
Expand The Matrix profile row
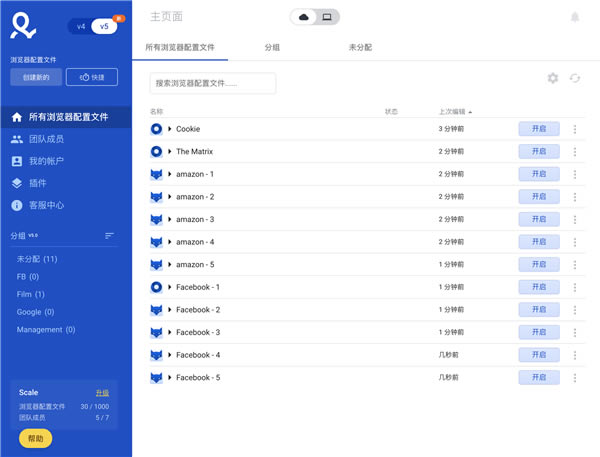170,152
